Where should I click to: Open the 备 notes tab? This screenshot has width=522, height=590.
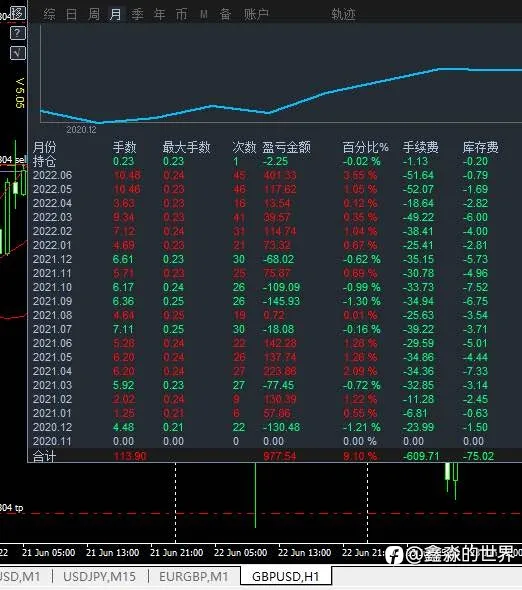225,14
